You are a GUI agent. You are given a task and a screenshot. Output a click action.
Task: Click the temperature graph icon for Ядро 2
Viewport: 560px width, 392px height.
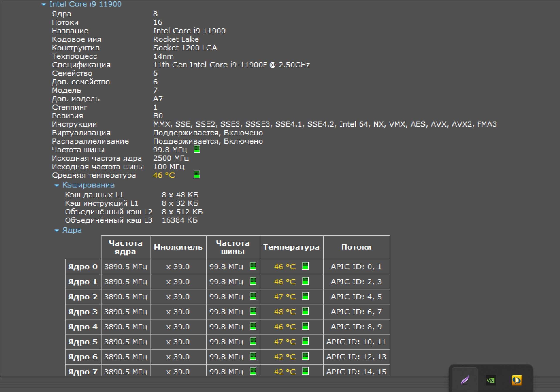pos(305,296)
